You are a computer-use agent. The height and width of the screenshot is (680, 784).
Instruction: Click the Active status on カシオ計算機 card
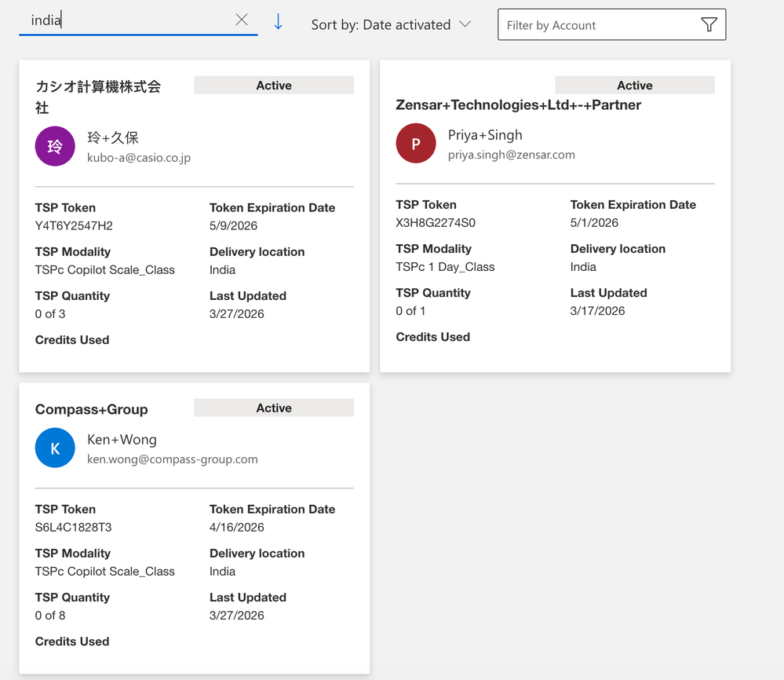click(x=274, y=85)
